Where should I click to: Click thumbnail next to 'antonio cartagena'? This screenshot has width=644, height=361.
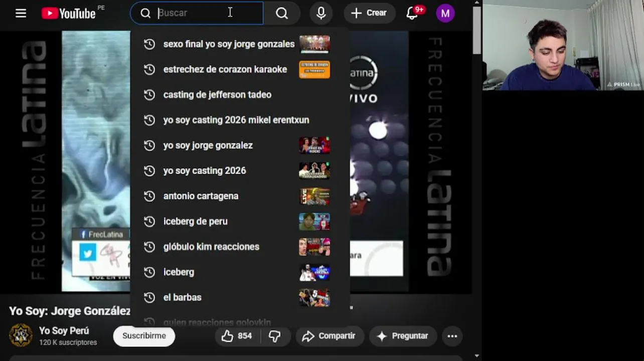pos(314,196)
